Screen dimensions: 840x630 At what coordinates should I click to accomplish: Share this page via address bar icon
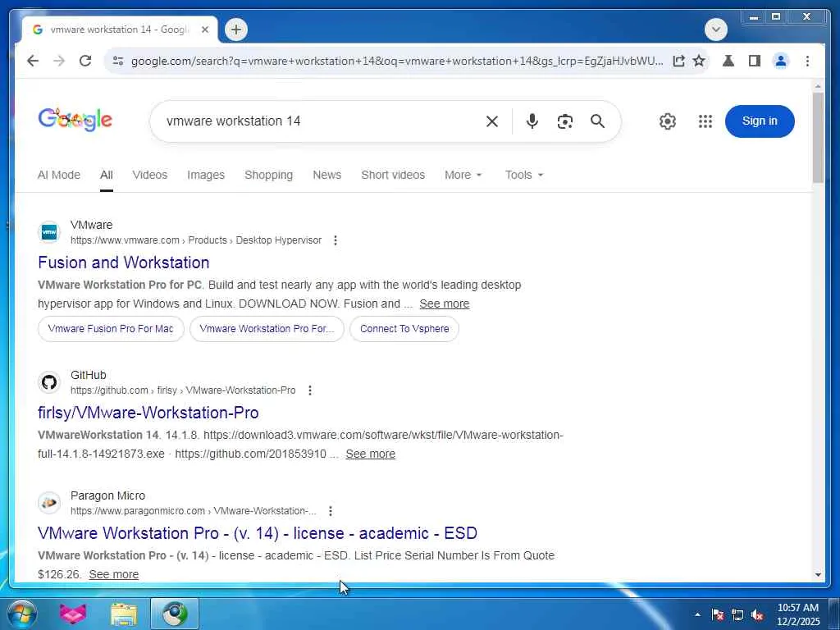678,61
